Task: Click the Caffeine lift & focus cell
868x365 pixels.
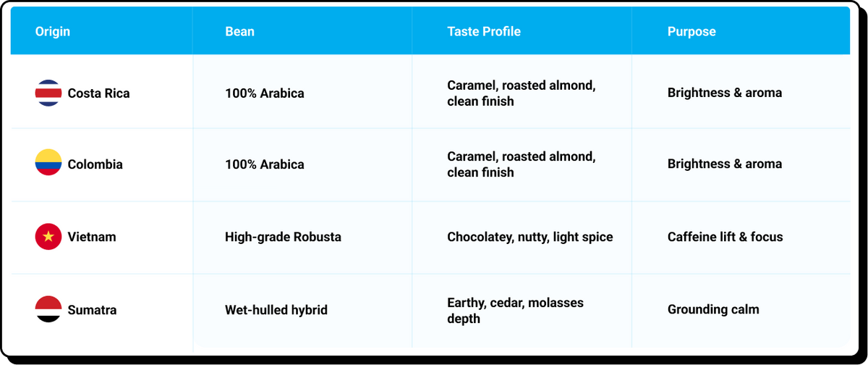Action: (x=726, y=237)
